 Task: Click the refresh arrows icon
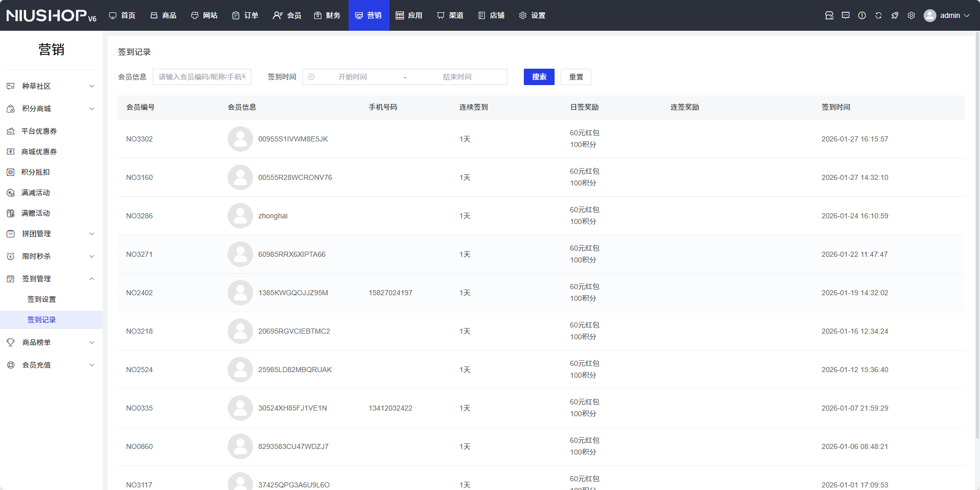click(x=878, y=15)
